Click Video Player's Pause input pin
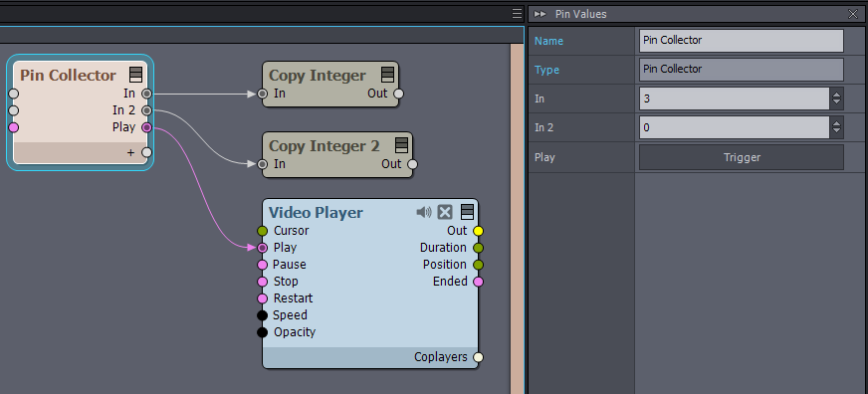 263,265
